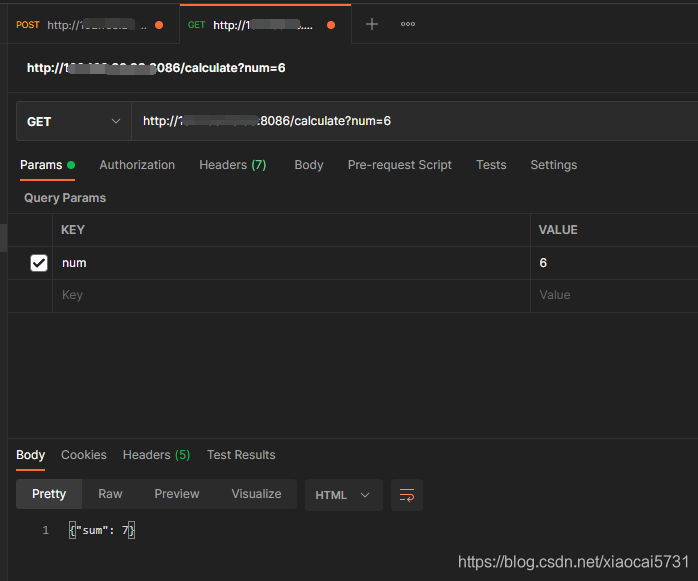Open the request Settings tab
The height and width of the screenshot is (581, 698).
coord(553,165)
